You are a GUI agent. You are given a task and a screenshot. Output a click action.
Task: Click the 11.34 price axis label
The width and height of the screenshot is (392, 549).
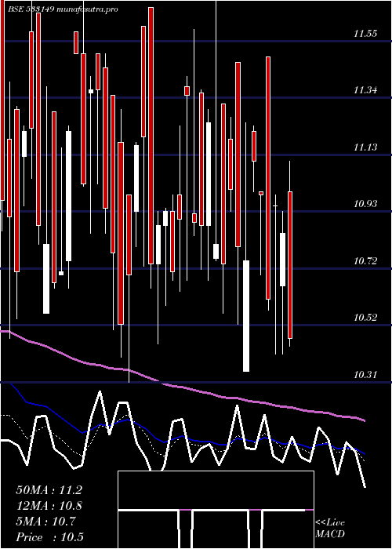(x=365, y=90)
